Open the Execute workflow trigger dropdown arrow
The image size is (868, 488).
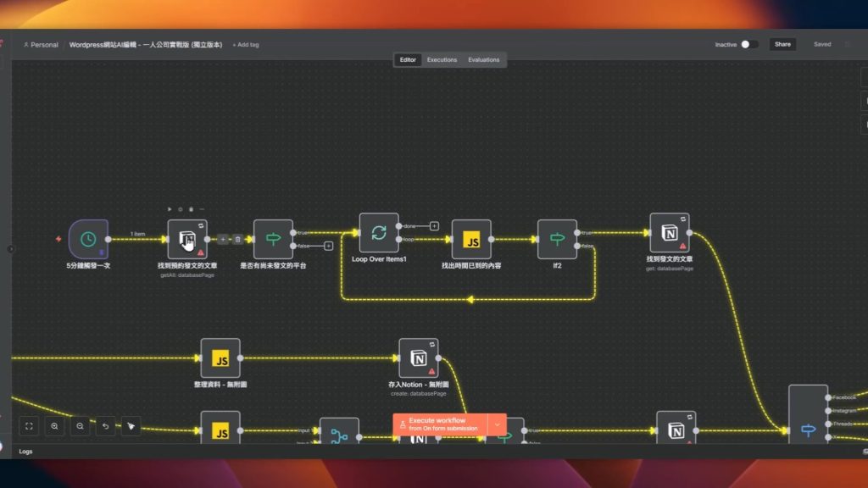click(498, 424)
